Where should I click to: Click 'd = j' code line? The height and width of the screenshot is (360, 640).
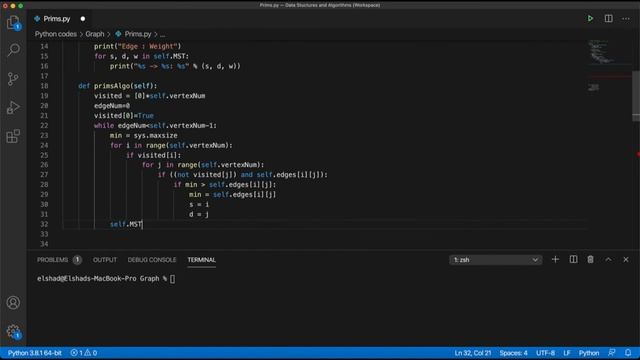click(x=199, y=214)
